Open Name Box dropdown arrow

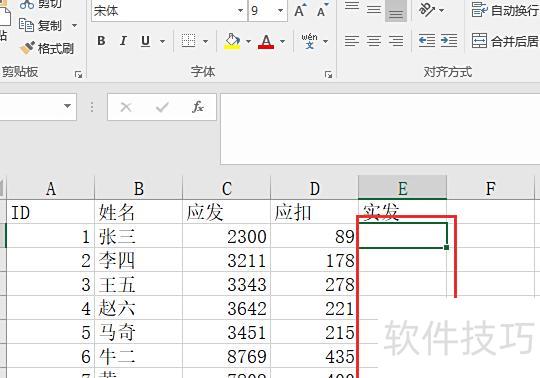(68, 106)
